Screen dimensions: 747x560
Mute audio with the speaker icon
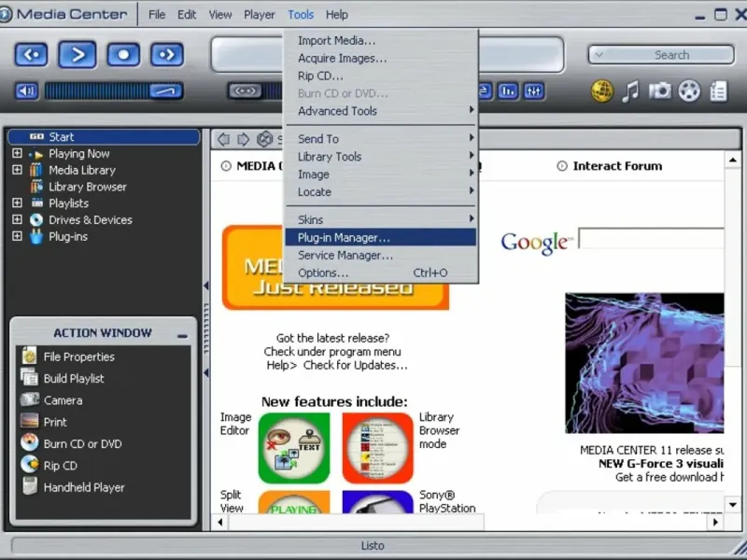click(x=27, y=91)
